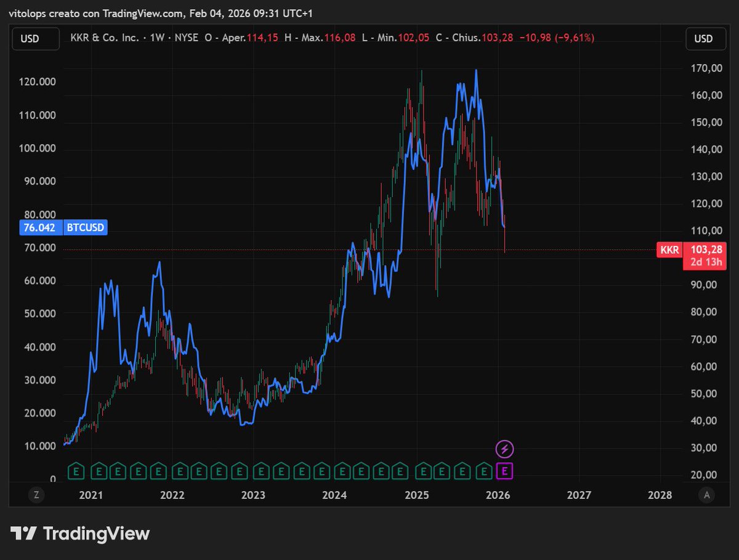Click the −10,98 (−9,61%) change value
Image resolution: width=739 pixels, height=560 pixels.
[x=557, y=38]
